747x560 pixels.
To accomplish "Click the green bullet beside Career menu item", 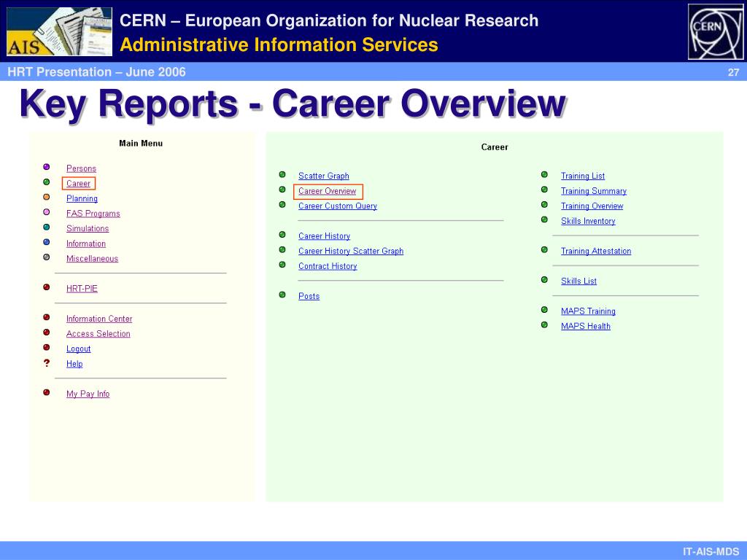I will pos(46,182).
